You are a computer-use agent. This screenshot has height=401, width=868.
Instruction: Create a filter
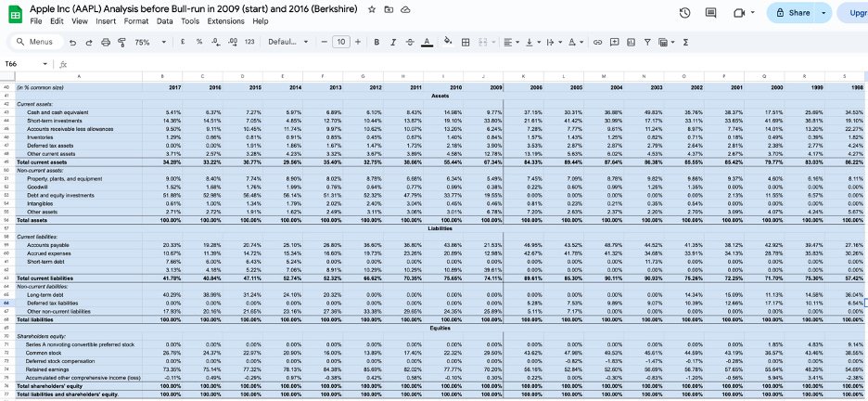(647, 42)
